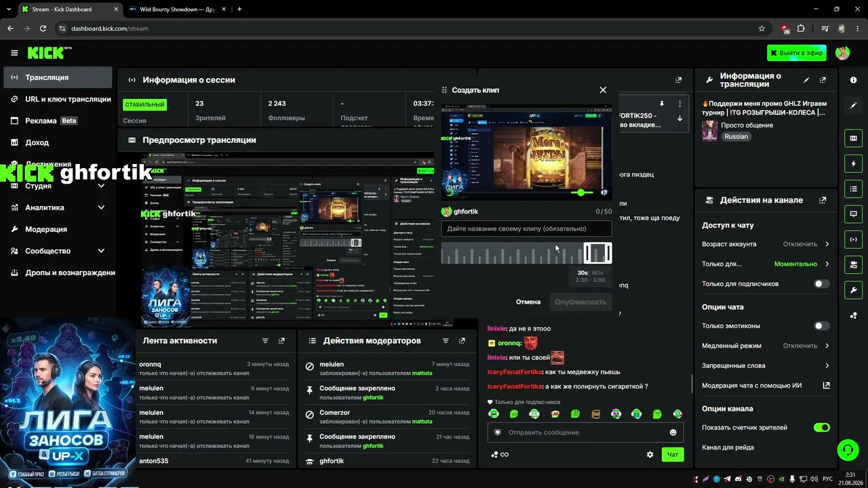Screen dimensions: 868x488
Task: Toggle the stream preview panel icon in right sidebar
Action: pos(853,138)
